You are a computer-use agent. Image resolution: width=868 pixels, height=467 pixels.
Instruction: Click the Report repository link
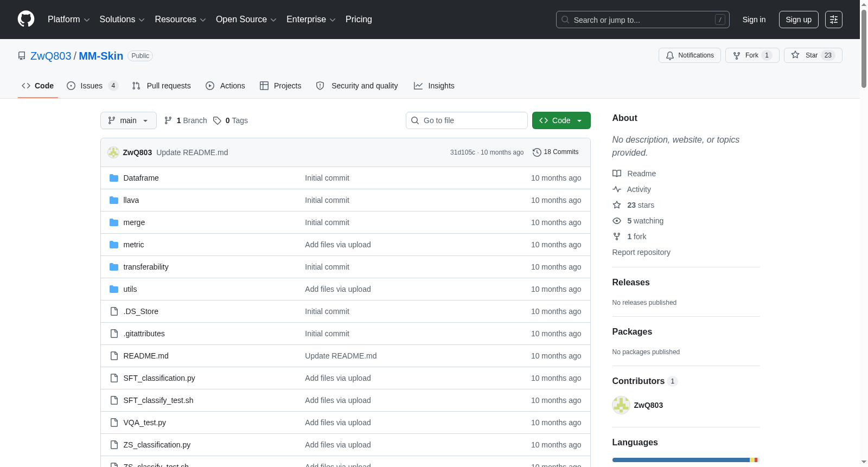click(641, 252)
